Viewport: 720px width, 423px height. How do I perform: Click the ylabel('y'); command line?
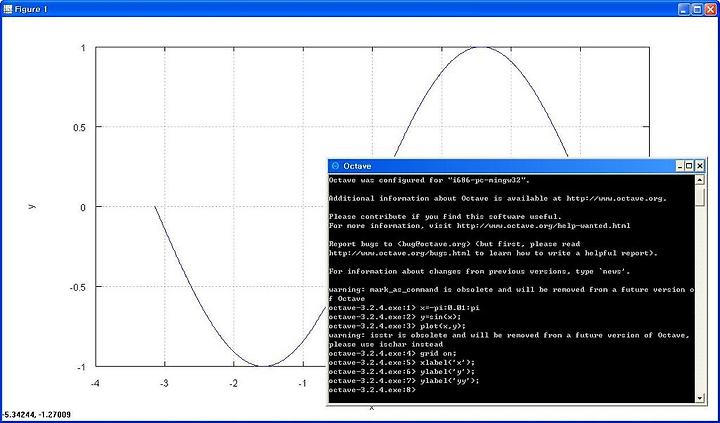pos(402,371)
